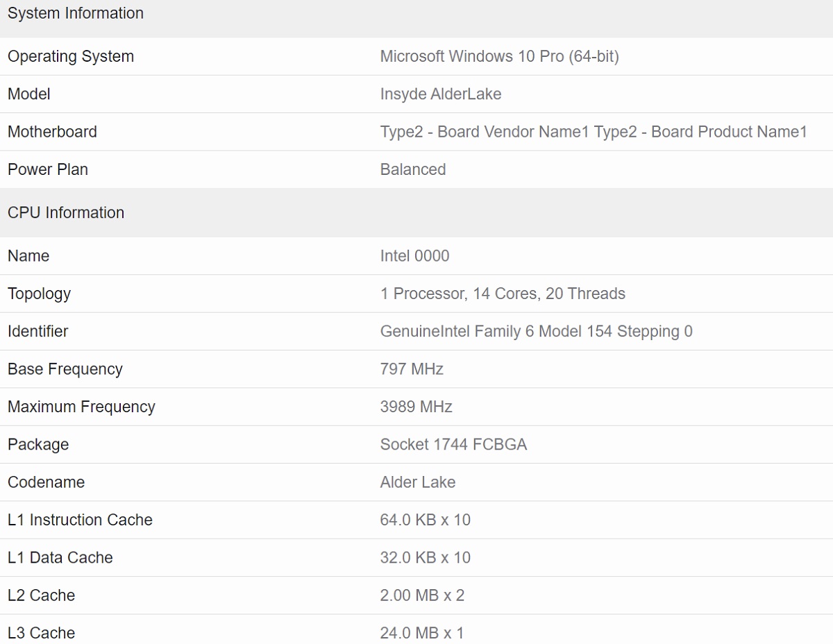Click the System Information section header
Image resolution: width=833 pixels, height=644 pixels.
click(76, 13)
